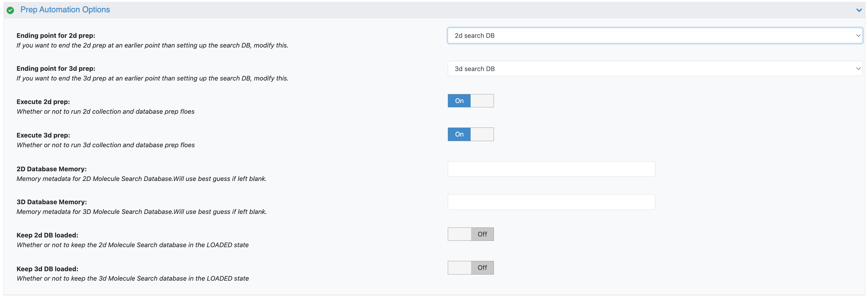Turn off the Execute 3d prep switch
The image size is (868, 297).
click(x=470, y=134)
